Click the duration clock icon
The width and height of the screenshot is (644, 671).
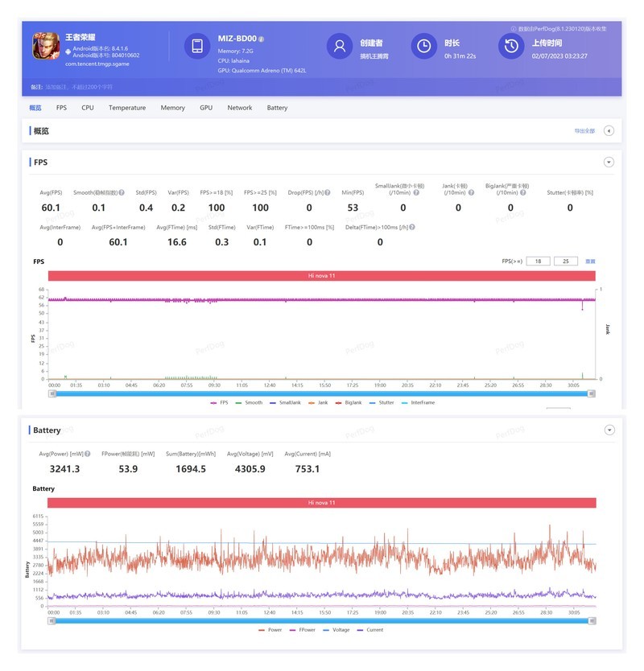pos(424,46)
